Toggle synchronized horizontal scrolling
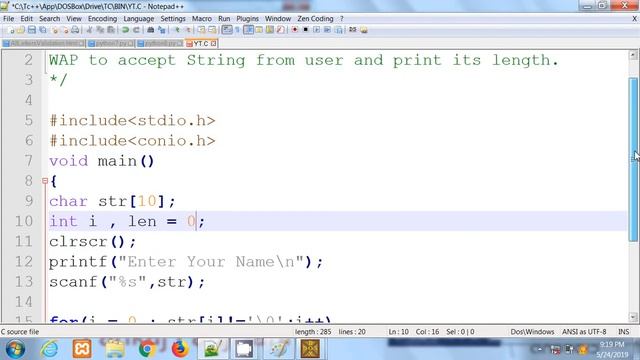640x360 pixels. [212, 30]
